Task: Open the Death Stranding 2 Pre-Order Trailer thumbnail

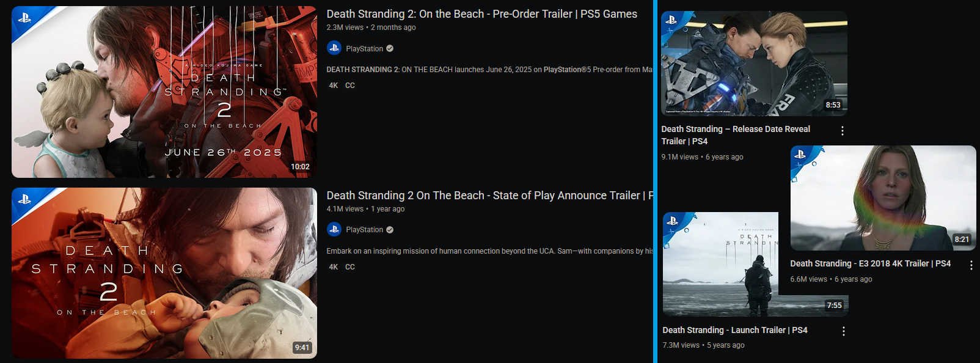Action: point(164,92)
